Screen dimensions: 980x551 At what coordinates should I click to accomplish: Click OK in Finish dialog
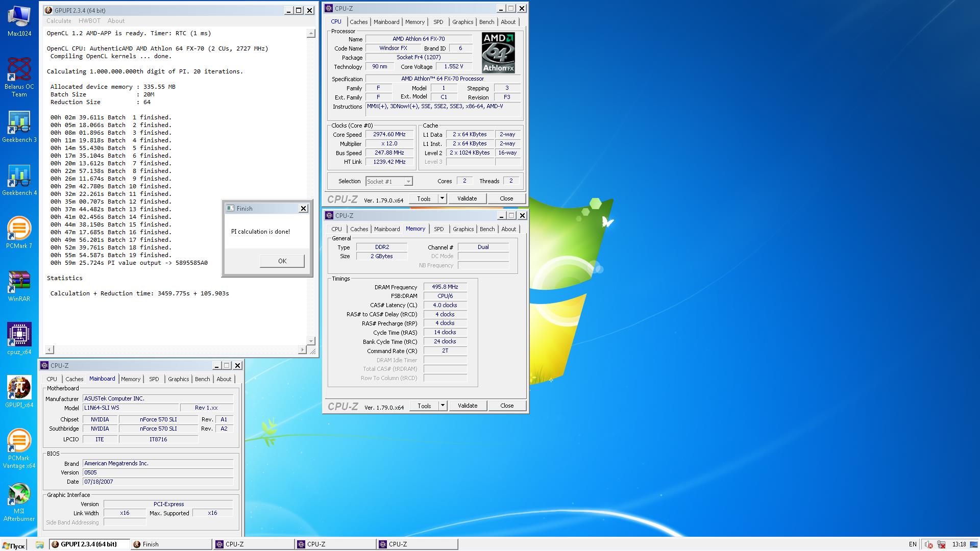pos(282,261)
